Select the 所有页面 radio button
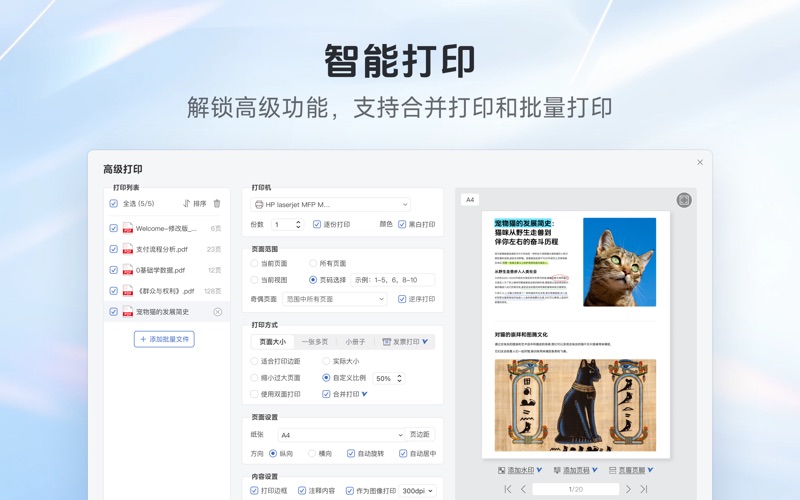 click(x=313, y=263)
